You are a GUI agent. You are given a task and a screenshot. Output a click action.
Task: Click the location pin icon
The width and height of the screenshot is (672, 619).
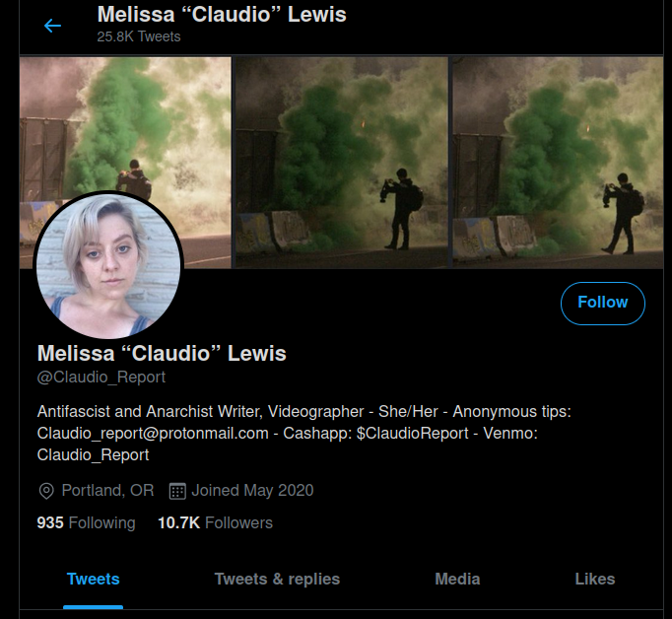point(46,491)
